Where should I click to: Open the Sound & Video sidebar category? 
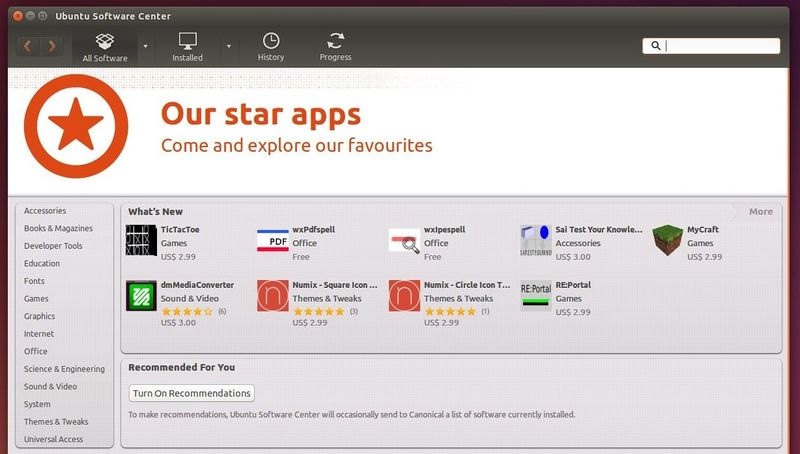coord(51,387)
